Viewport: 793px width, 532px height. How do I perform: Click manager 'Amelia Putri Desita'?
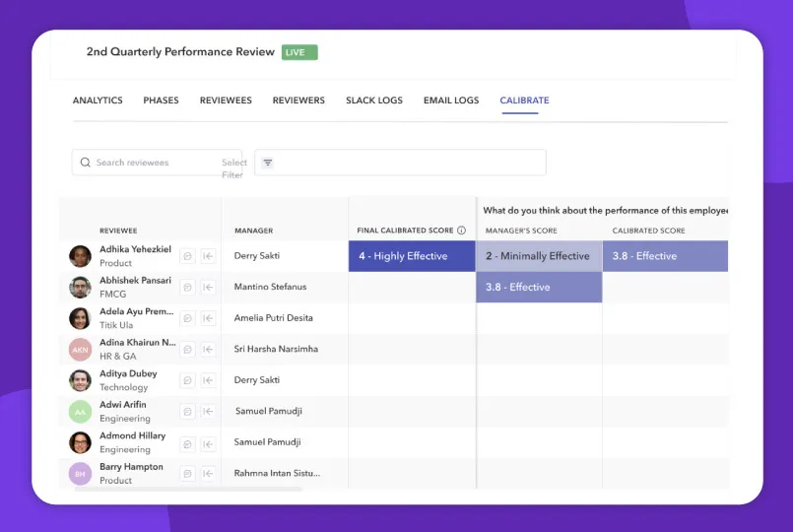[273, 318]
